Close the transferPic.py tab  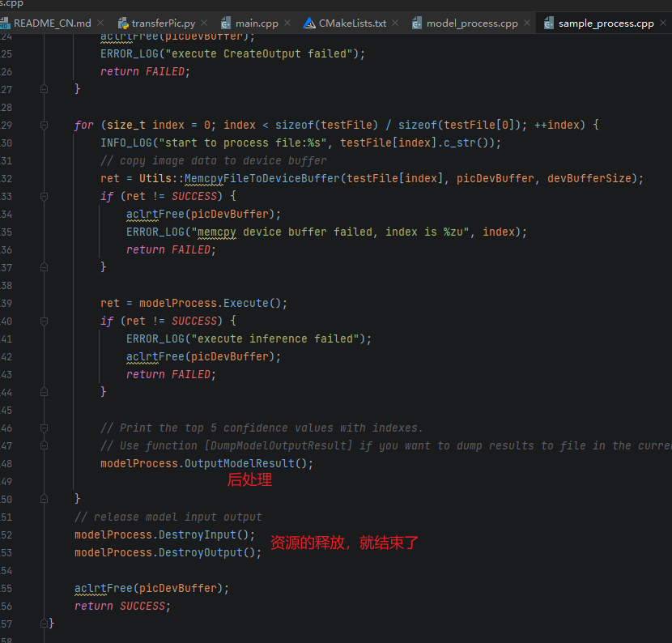click(x=204, y=23)
